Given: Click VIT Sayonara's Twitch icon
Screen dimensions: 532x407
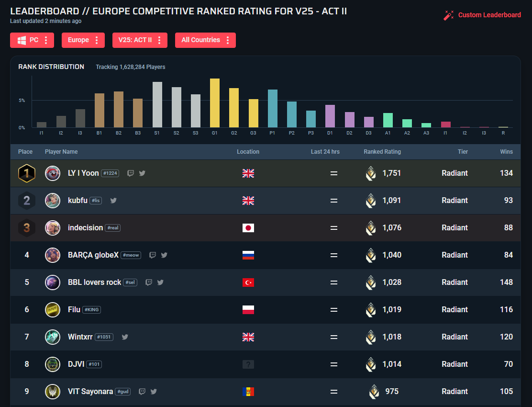Looking at the screenshot, I should tap(142, 392).
